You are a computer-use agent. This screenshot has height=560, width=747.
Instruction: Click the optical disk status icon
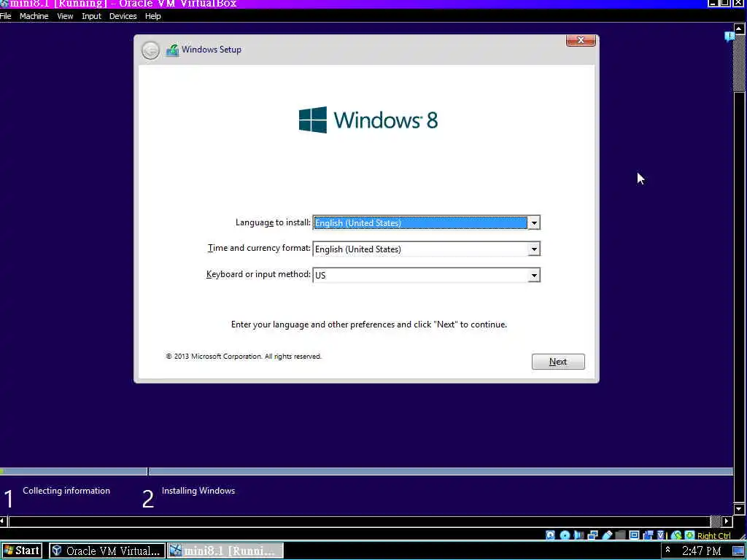tap(565, 535)
